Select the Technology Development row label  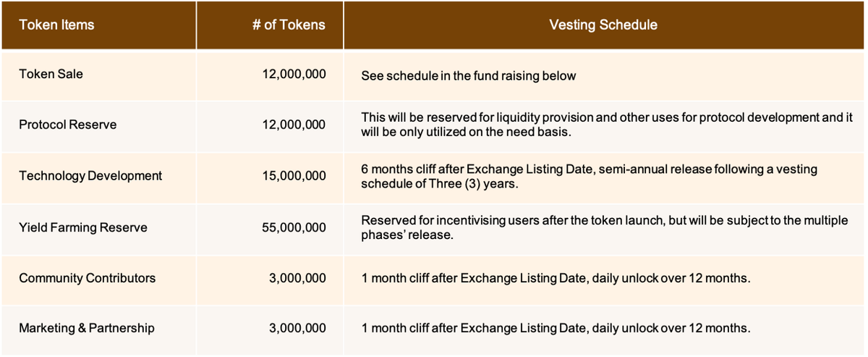pyautogui.click(x=90, y=176)
